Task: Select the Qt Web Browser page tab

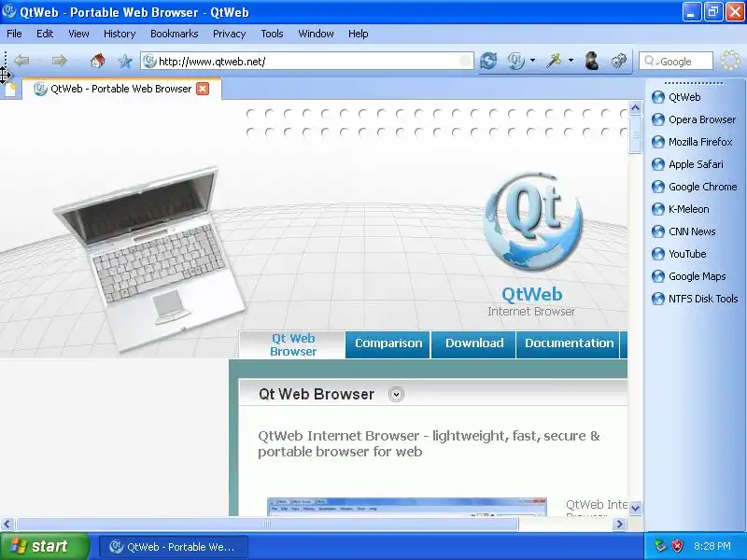Action: point(292,344)
